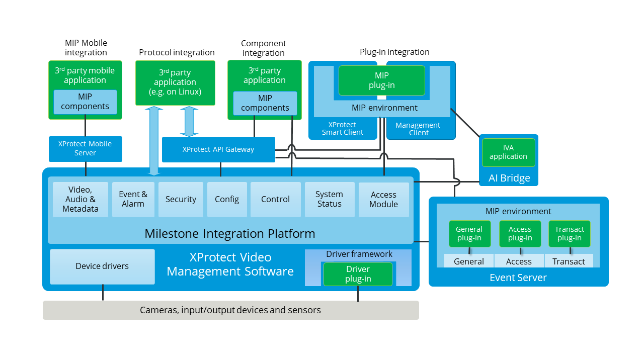Click the Video, Audio & Metadata module

click(80, 200)
